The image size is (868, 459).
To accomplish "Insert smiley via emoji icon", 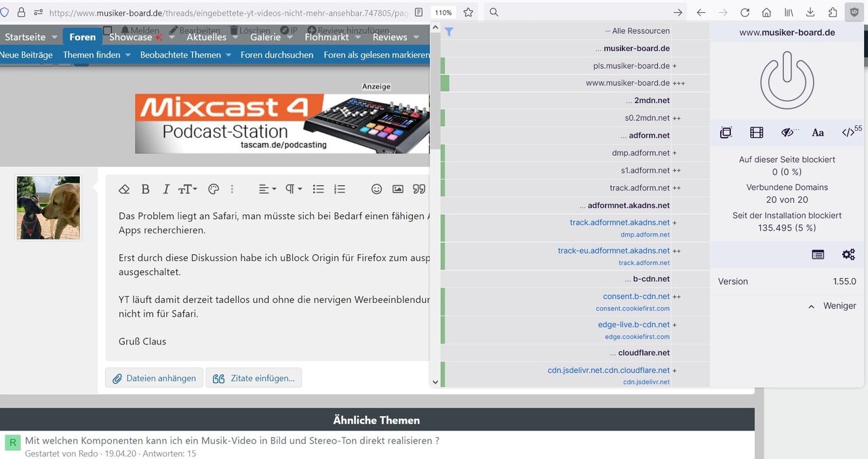I will pyautogui.click(x=376, y=189).
